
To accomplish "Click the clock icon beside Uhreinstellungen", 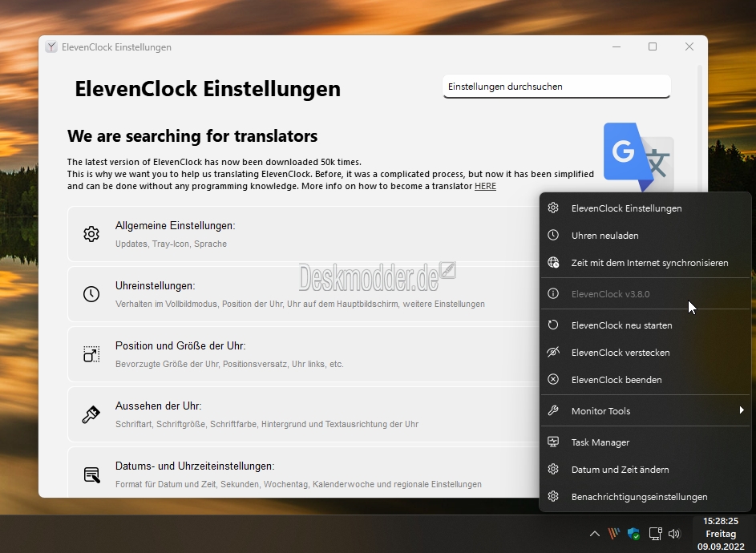I will 91,294.
